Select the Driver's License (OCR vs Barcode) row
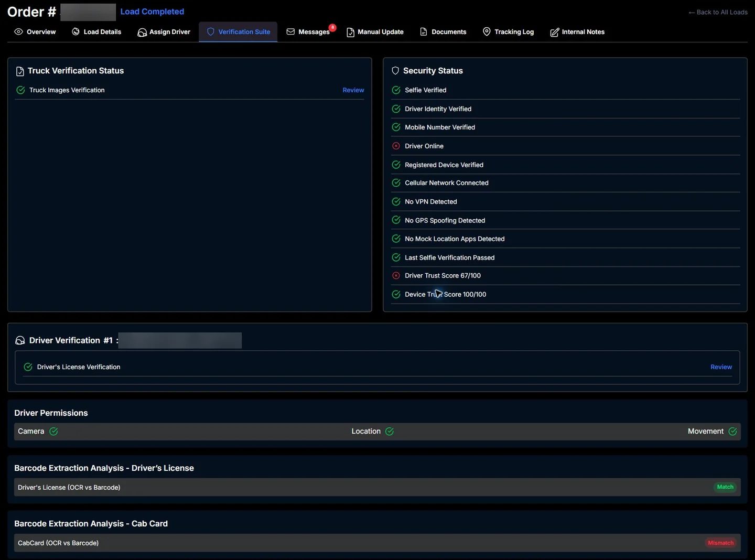Image resolution: width=755 pixels, height=560 pixels. [377, 487]
